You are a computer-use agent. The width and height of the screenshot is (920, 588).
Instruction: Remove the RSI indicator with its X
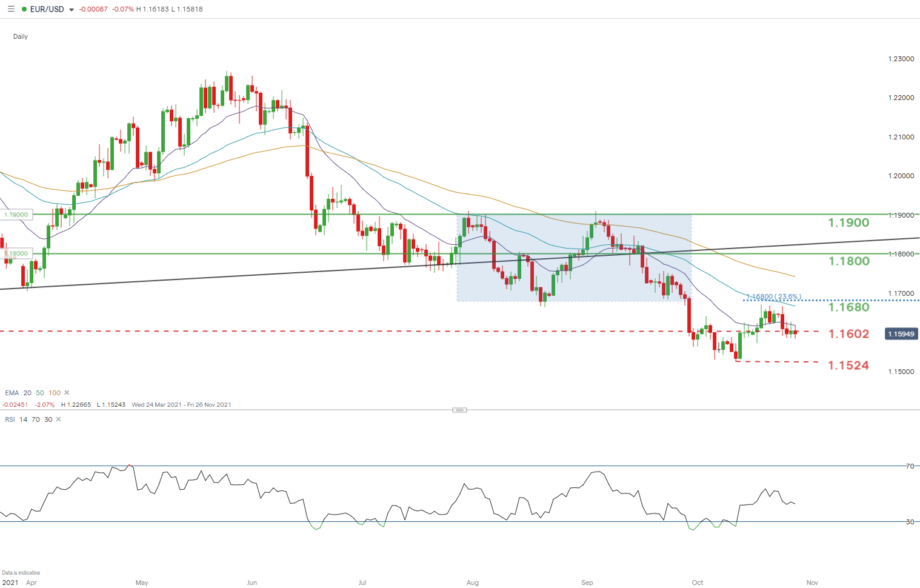pos(58,419)
